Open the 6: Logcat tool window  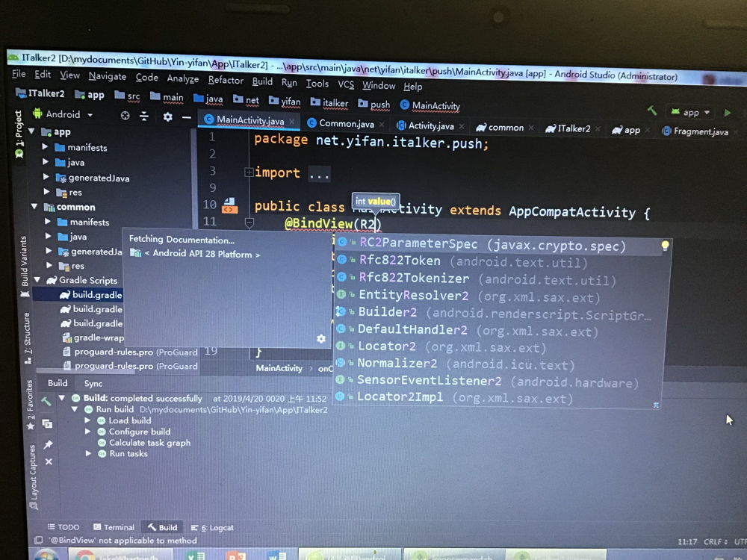pos(212,528)
